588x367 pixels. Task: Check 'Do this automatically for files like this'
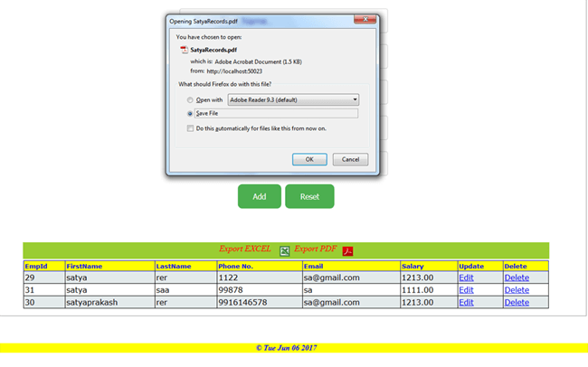pos(191,128)
